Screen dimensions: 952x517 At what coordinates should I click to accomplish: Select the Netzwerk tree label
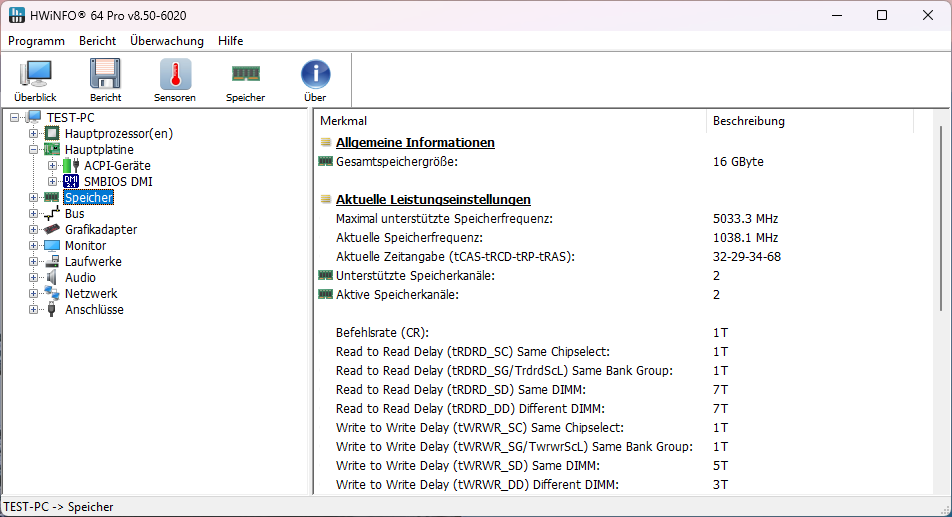point(91,294)
